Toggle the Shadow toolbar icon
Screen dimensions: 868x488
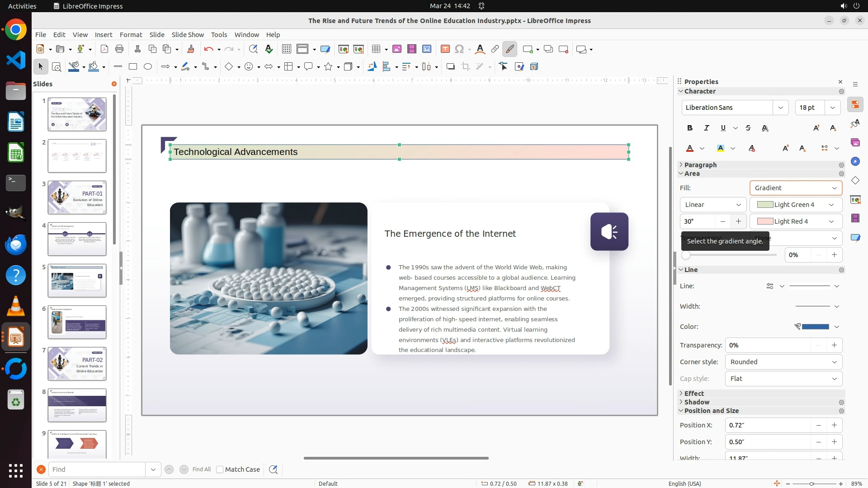450,67
